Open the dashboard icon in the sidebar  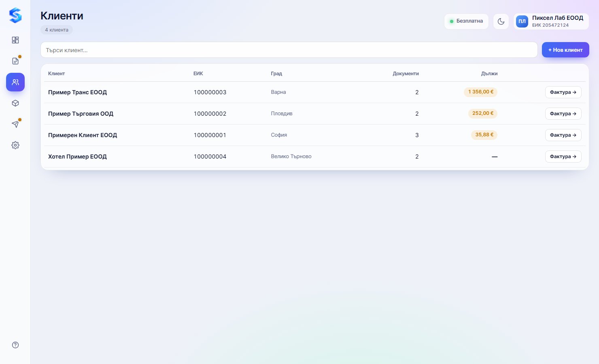[15, 40]
